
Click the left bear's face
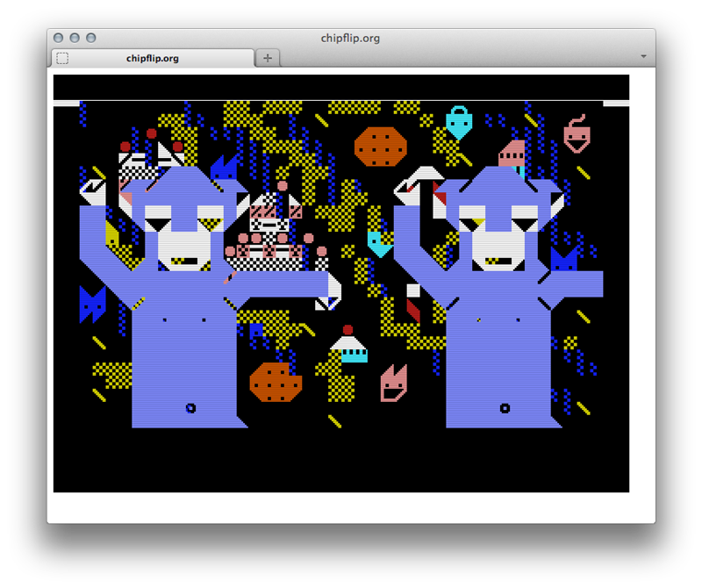point(183,237)
